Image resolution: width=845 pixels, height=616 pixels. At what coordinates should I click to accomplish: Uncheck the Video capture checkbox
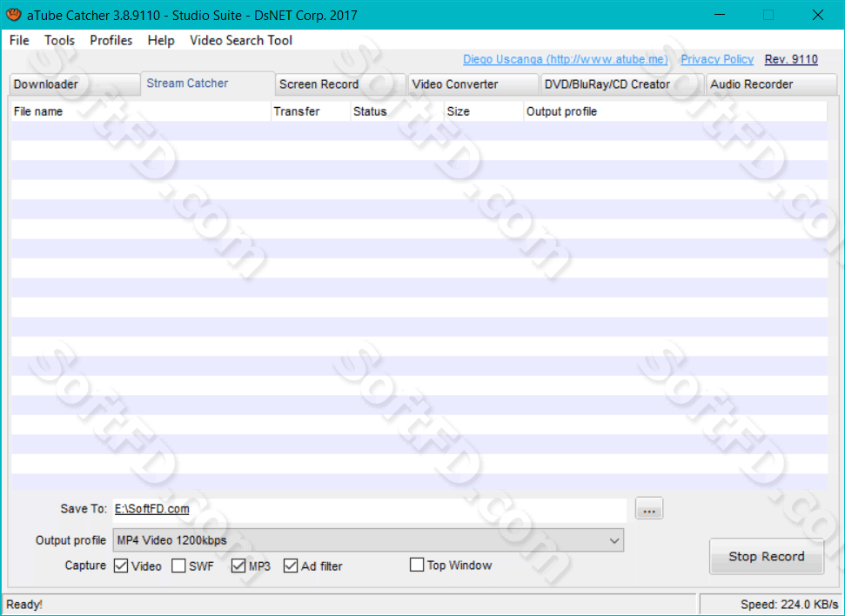tap(121, 566)
